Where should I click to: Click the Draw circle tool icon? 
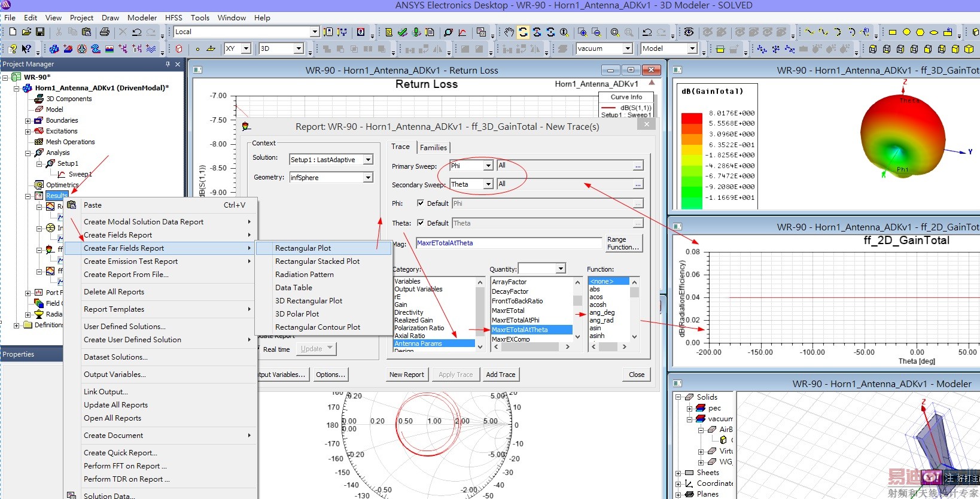point(906,32)
